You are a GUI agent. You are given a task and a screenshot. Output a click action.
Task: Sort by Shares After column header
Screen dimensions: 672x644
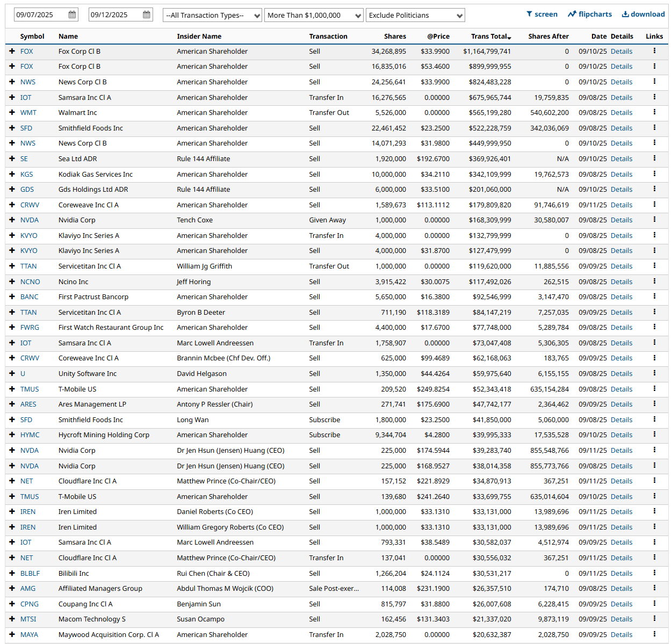click(x=548, y=36)
